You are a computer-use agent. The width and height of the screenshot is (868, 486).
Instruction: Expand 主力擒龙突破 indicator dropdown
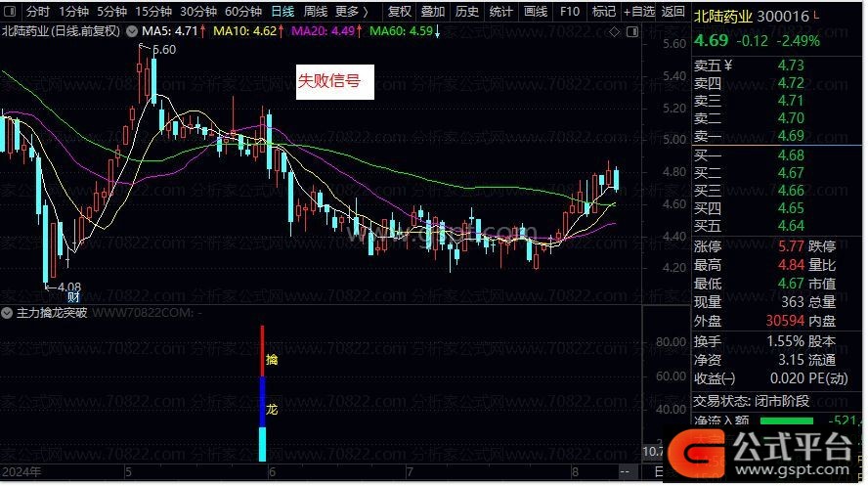click(x=7, y=313)
